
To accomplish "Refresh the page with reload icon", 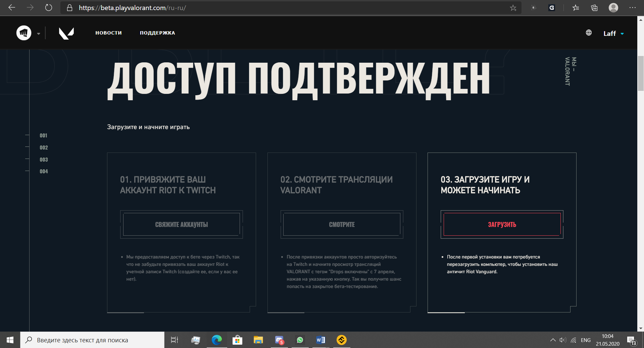I will tap(49, 8).
